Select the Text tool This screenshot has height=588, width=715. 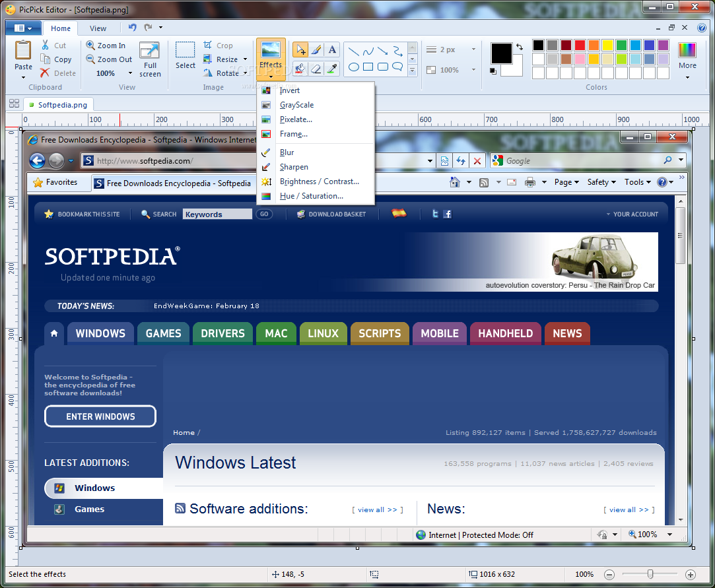point(332,50)
